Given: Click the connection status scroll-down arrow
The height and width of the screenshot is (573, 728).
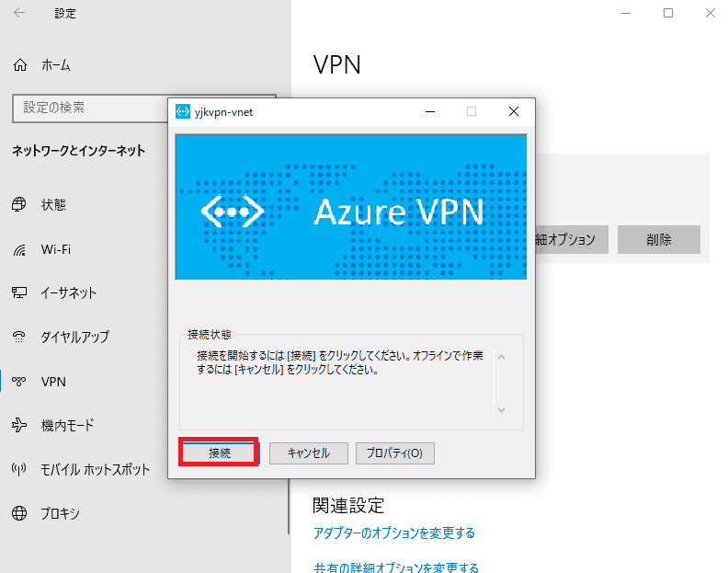Looking at the screenshot, I should pos(502,410).
